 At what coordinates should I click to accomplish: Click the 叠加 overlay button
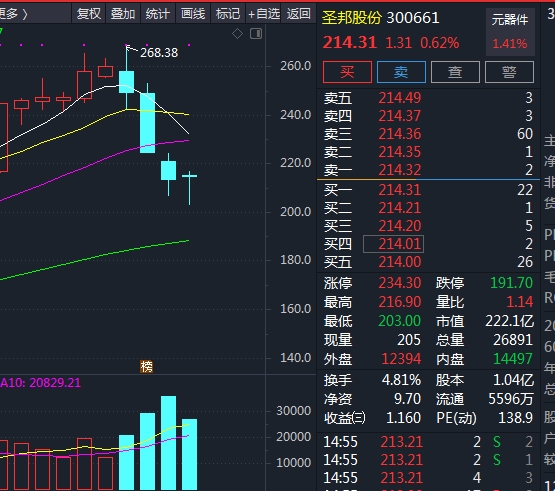pos(123,14)
